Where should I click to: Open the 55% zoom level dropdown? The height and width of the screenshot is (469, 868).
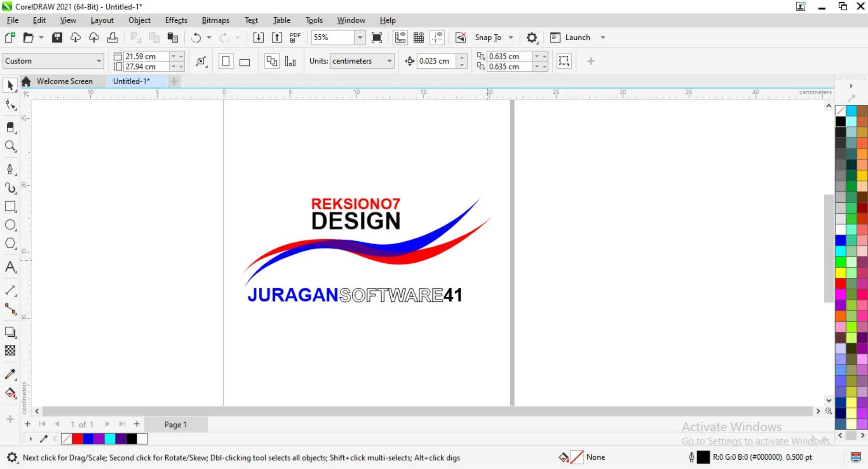[x=360, y=37]
